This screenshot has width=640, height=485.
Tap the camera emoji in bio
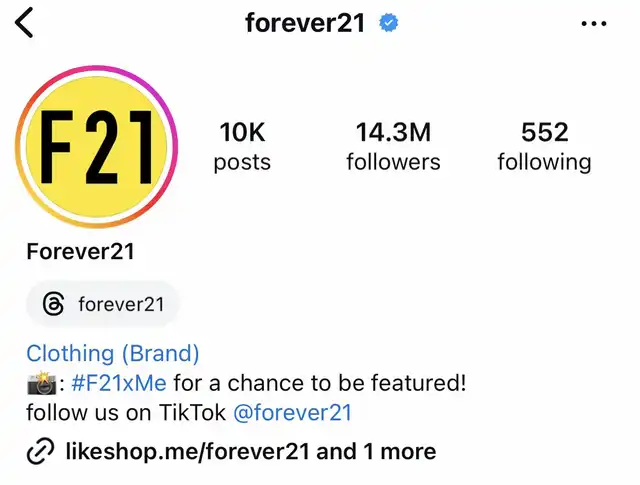[41, 383]
